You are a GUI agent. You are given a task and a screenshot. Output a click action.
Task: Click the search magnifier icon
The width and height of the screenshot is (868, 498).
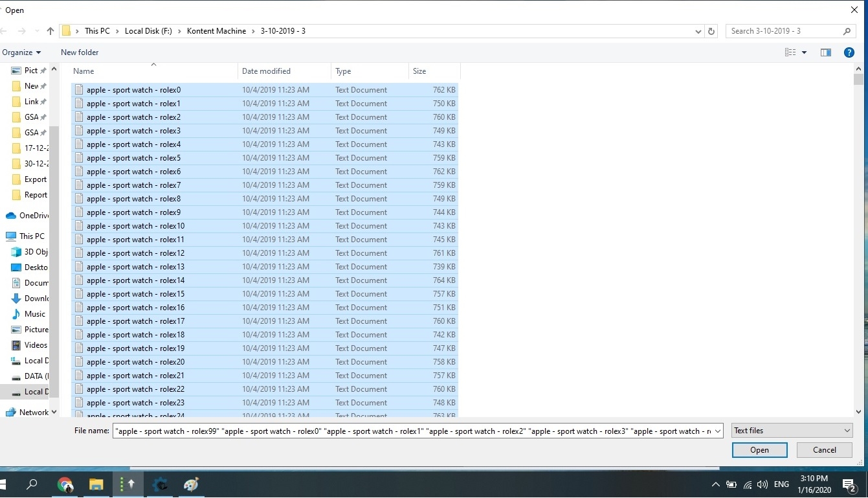(x=847, y=31)
